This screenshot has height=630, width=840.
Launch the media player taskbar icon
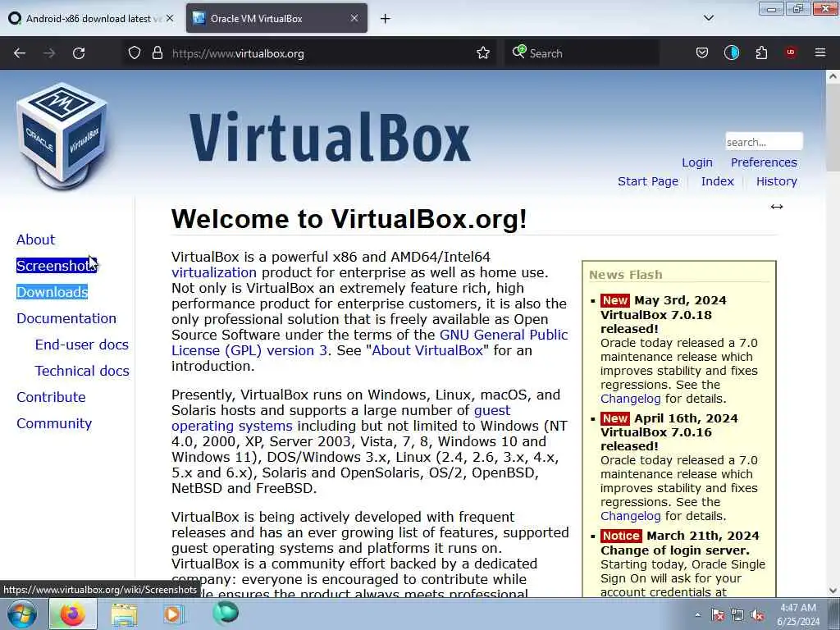click(172, 614)
